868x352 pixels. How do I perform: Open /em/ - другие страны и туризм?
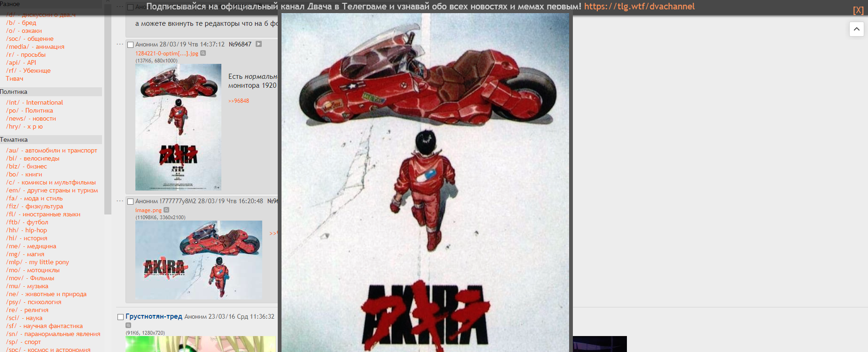pos(52,190)
